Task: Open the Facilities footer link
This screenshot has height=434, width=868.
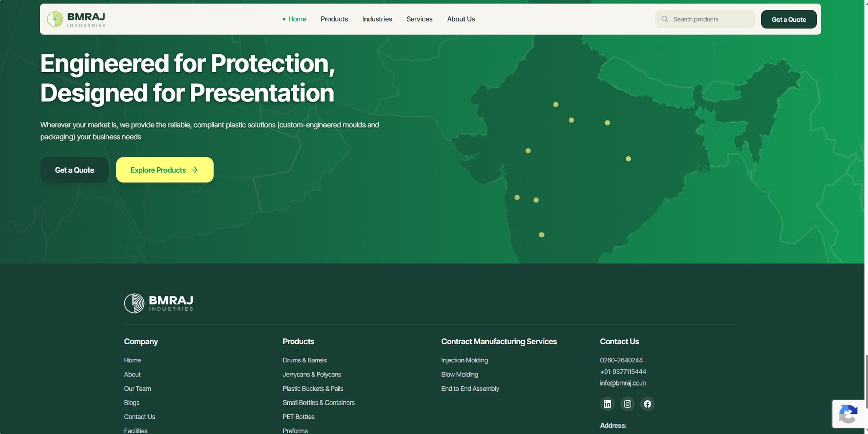Action: click(136, 431)
